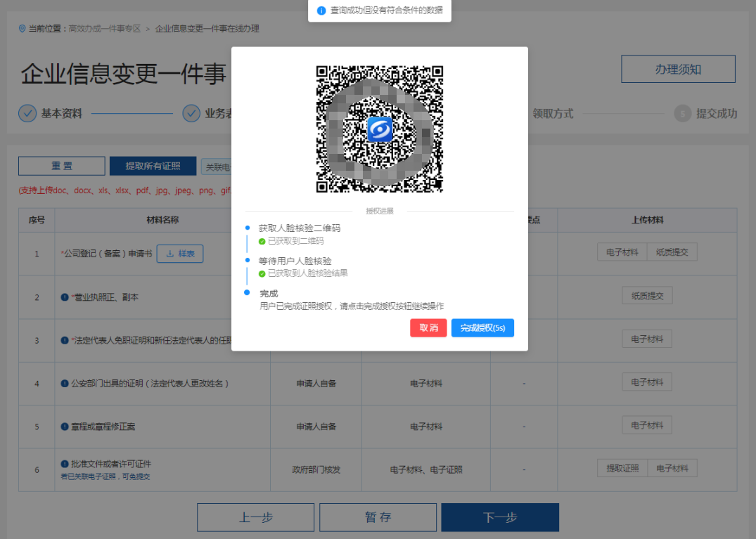The height and width of the screenshot is (539, 756).
Task: Click 申请人自备 cell in row 4
Action: tap(316, 384)
